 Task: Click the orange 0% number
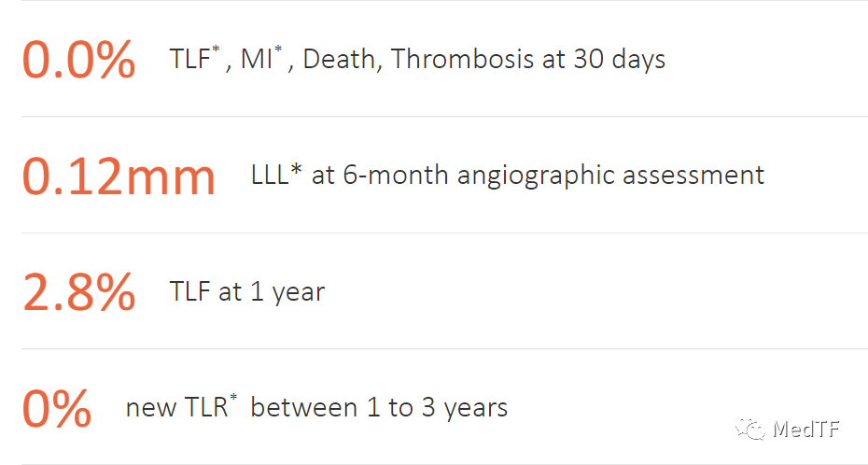click(56, 408)
